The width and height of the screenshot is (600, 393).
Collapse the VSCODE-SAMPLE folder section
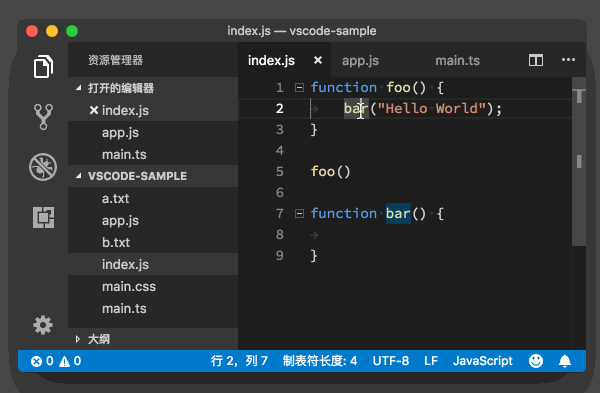(78, 176)
